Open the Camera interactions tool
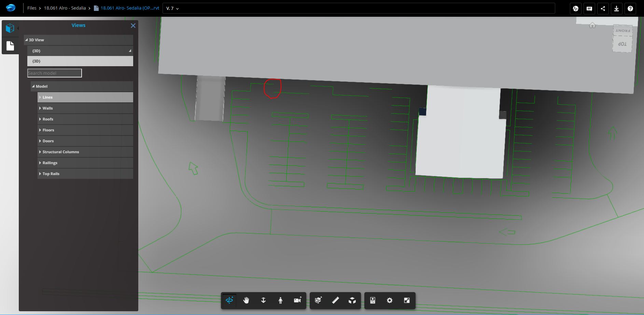The height and width of the screenshot is (315, 644). 297,300
